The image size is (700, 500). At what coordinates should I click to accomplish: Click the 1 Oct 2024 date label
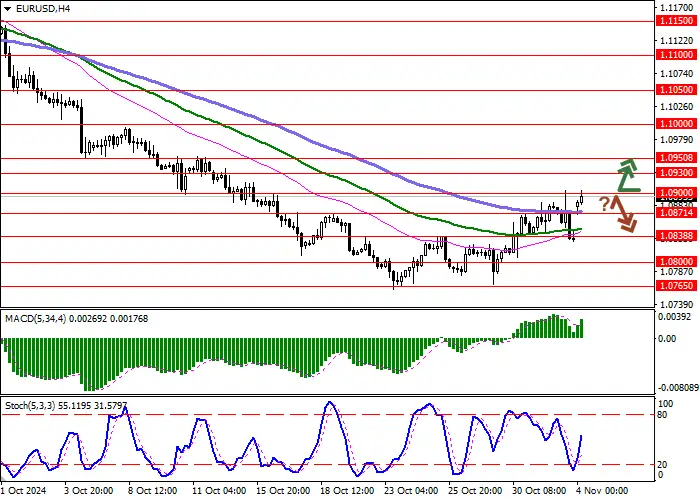pyautogui.click(x=22, y=491)
